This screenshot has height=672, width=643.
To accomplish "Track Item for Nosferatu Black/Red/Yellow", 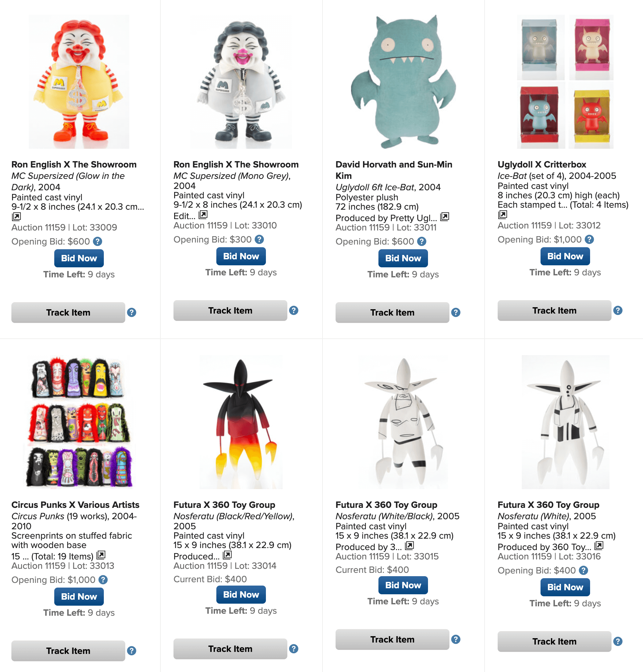I will click(x=230, y=648).
